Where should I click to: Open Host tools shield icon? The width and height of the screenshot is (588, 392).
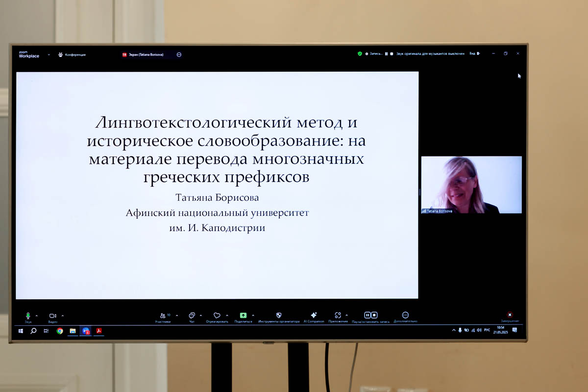279,316
